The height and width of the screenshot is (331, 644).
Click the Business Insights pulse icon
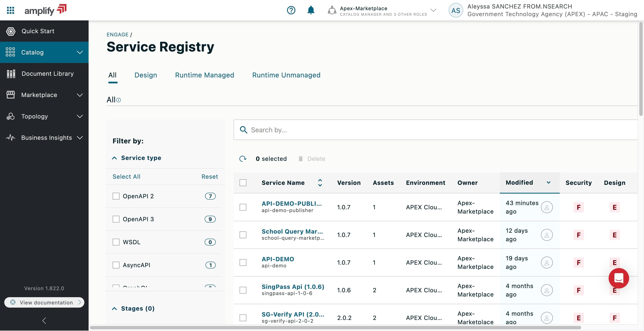point(10,138)
